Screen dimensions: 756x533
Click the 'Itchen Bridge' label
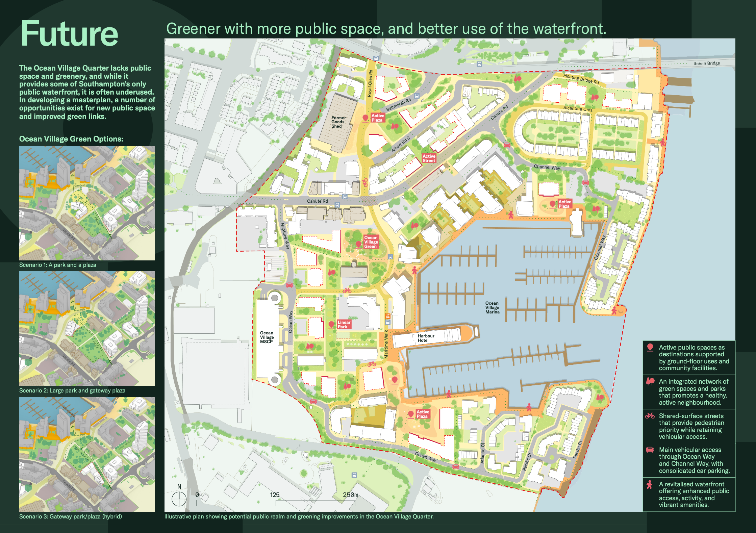[707, 64]
